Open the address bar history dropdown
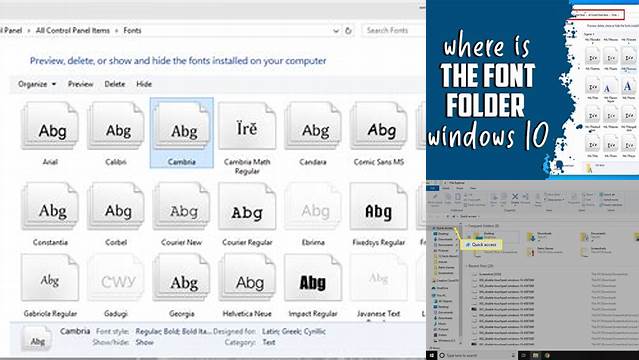Viewport: 639px width, 360px height. tap(336, 31)
